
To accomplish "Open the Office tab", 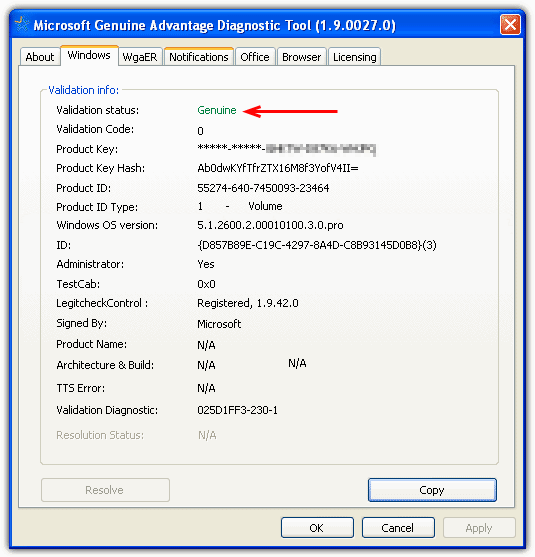I will [x=255, y=57].
